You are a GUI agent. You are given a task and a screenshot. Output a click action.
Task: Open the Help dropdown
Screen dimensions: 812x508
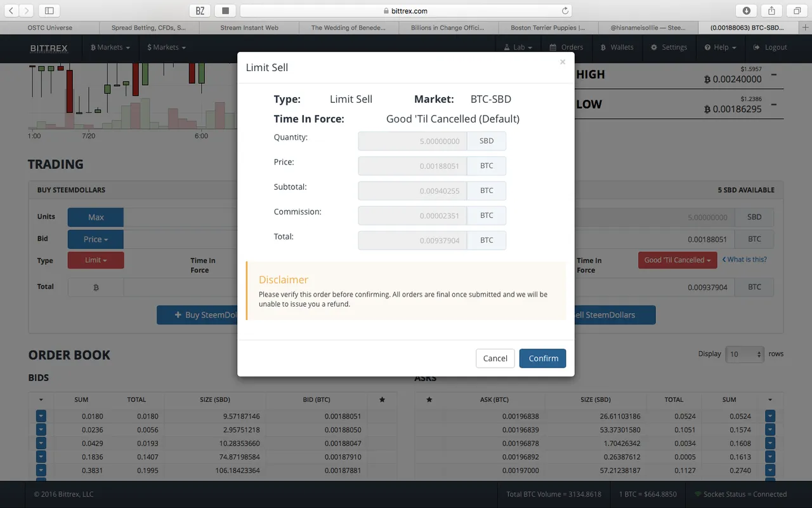pos(721,48)
